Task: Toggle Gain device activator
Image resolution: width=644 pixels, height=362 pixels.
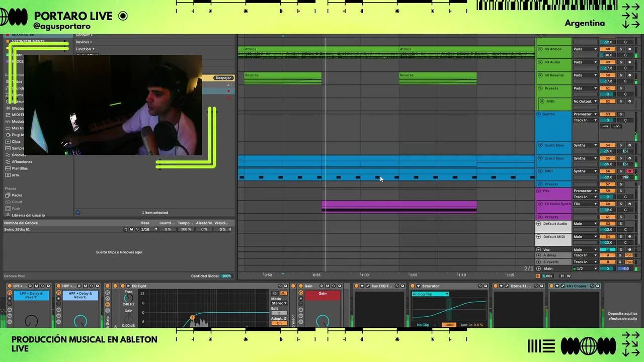Action: [x=300, y=286]
